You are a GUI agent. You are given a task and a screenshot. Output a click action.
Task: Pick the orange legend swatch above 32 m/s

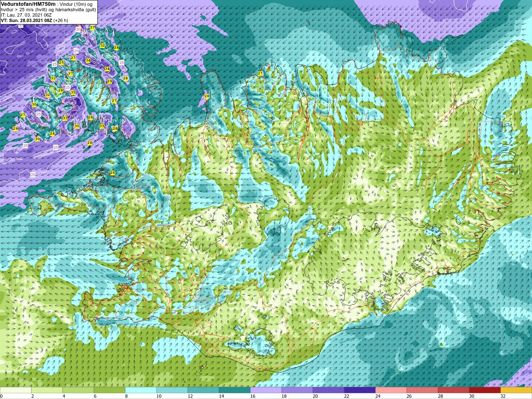(x=516, y=391)
